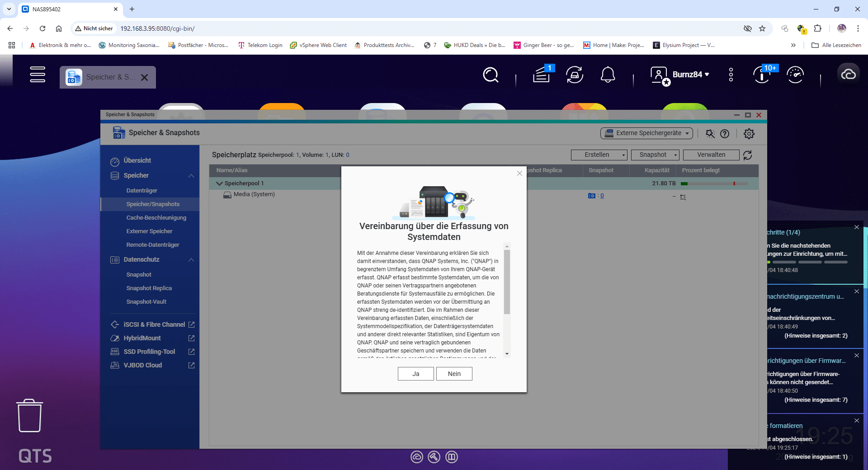Open the HybridMount external link icon
The width and height of the screenshot is (868, 470).
(191, 338)
